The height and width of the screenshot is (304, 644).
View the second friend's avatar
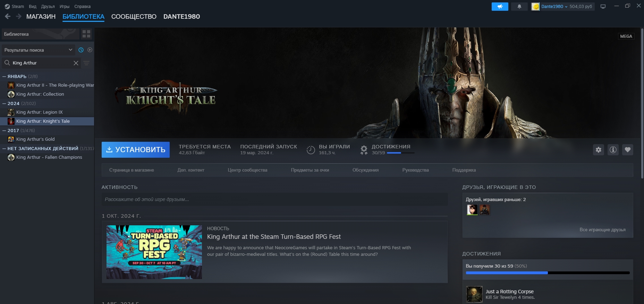coord(485,210)
